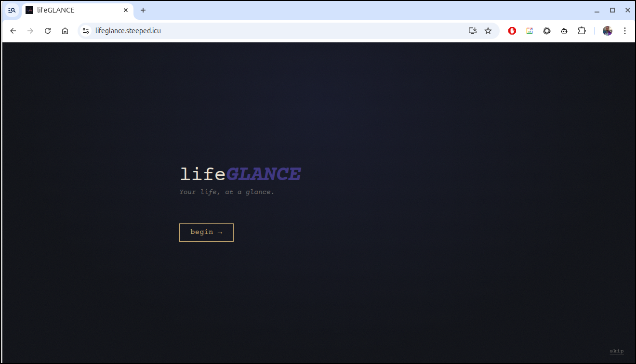
Task: Open the red ad-blocker extension icon
Action: 512,31
